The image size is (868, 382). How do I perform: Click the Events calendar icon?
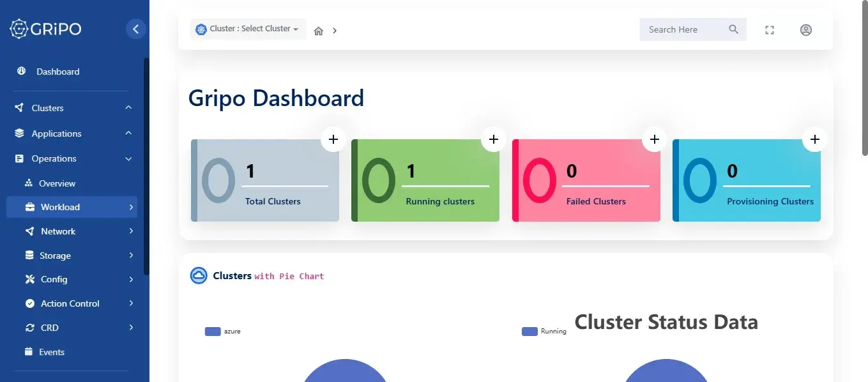tap(28, 351)
